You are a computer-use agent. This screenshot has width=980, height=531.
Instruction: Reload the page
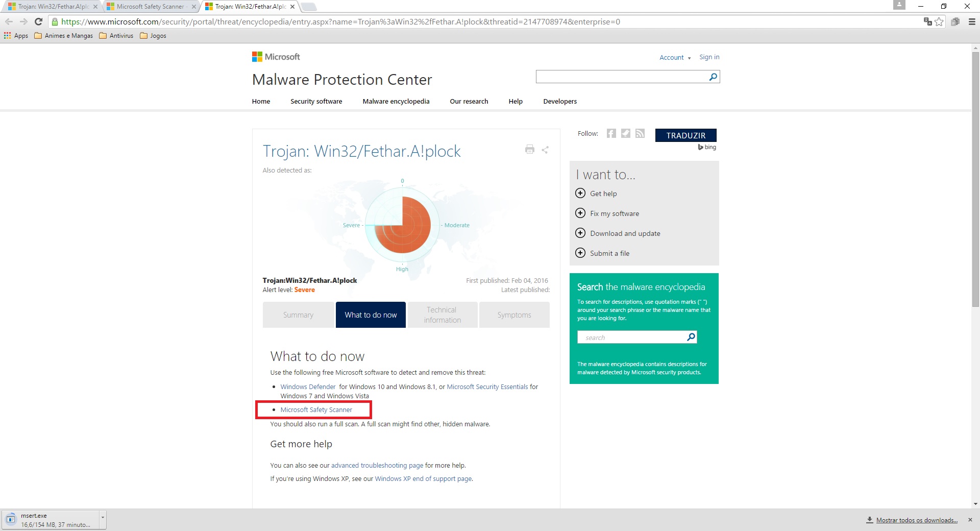[x=38, y=21]
